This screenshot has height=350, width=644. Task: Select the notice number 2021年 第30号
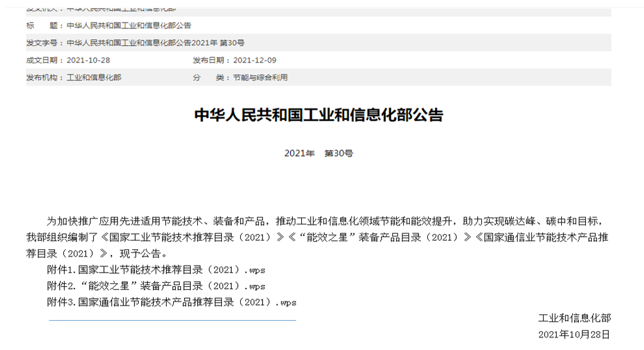point(319,154)
